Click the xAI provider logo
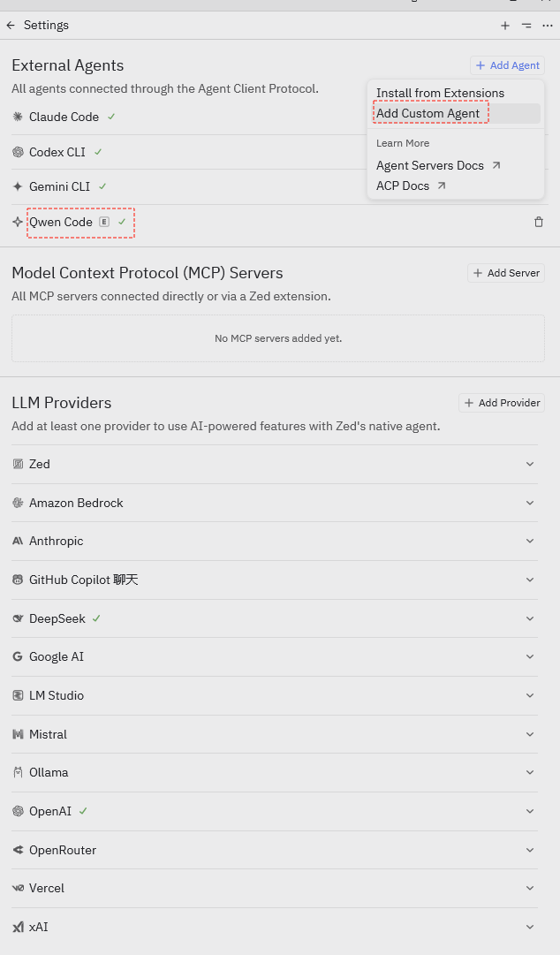The width and height of the screenshot is (560, 955). (18, 927)
